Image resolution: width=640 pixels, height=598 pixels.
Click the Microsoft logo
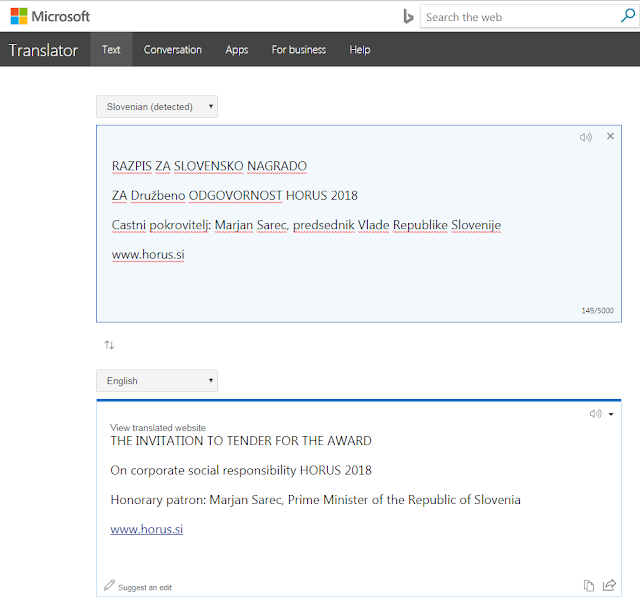(x=50, y=16)
